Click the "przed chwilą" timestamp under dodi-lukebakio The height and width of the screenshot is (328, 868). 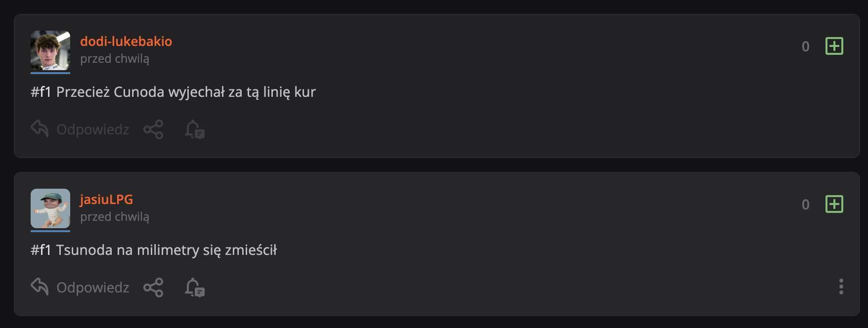[x=115, y=59]
